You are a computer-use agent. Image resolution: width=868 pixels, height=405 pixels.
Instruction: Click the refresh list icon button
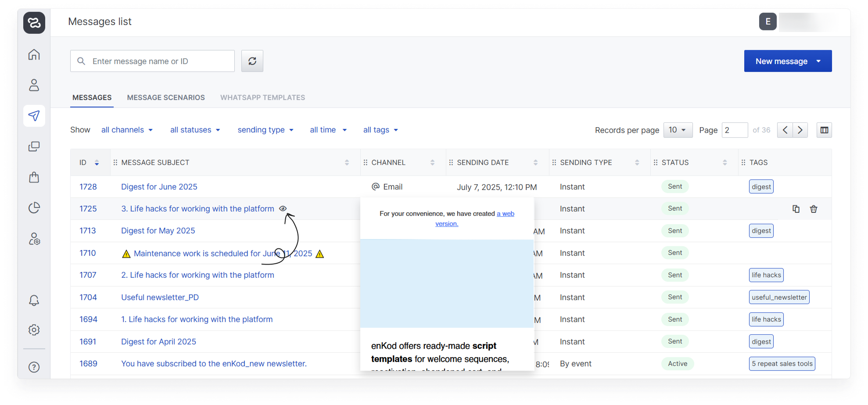(x=252, y=61)
